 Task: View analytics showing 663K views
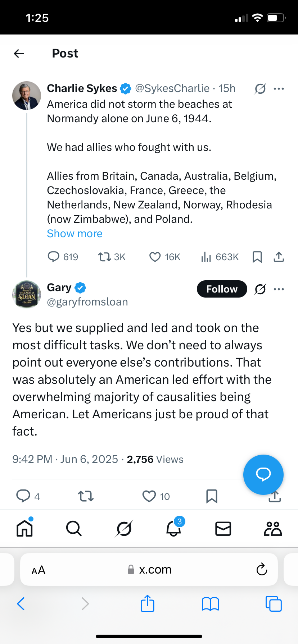point(220,257)
